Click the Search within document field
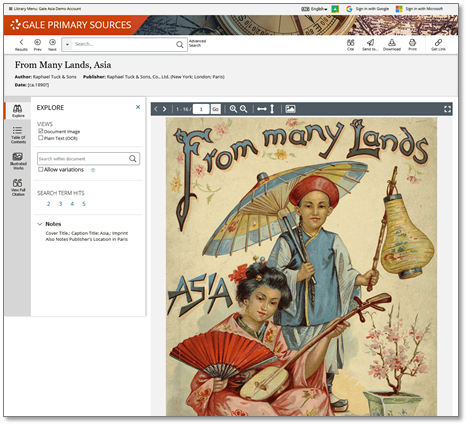 point(83,159)
